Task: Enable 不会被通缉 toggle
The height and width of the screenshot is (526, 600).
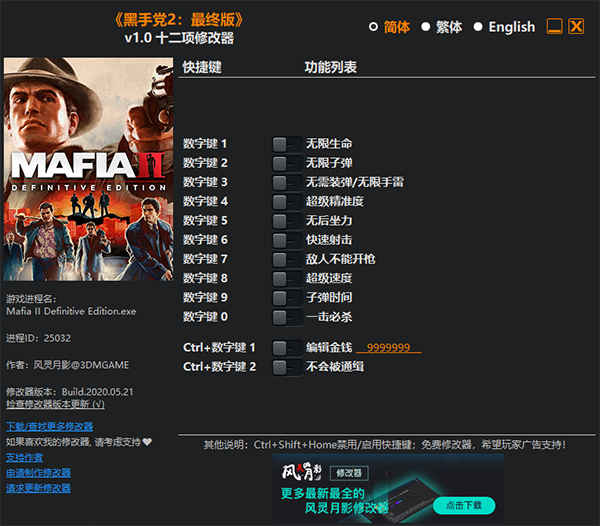Action: [x=287, y=367]
